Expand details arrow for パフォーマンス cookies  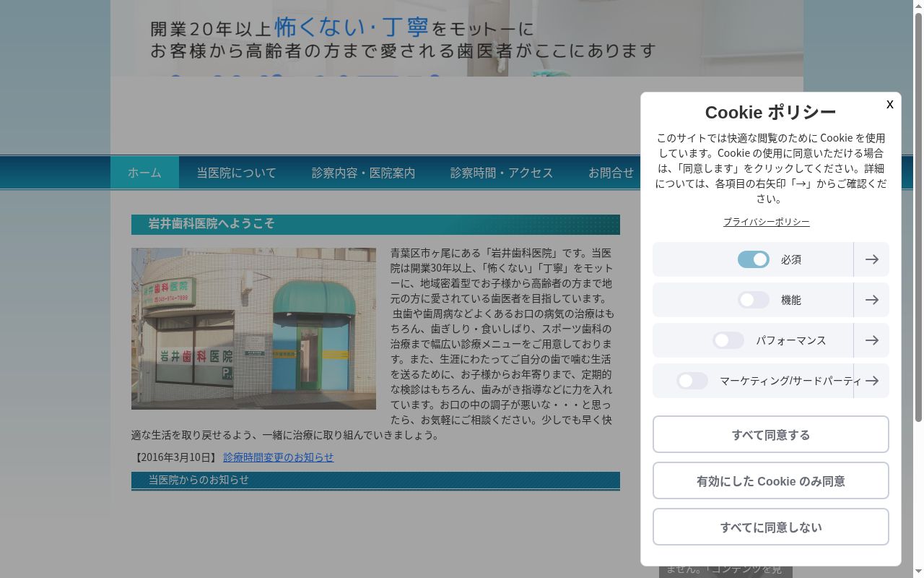(x=871, y=340)
